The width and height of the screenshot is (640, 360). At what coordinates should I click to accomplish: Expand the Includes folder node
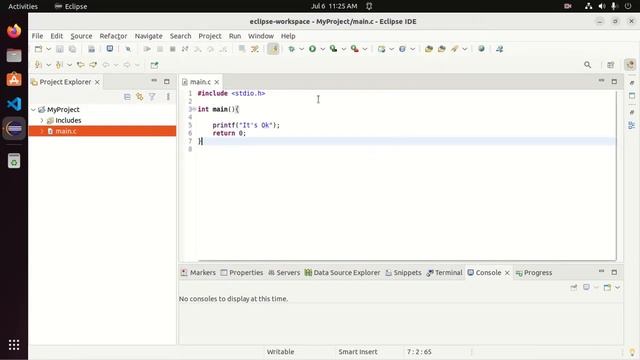[42, 120]
